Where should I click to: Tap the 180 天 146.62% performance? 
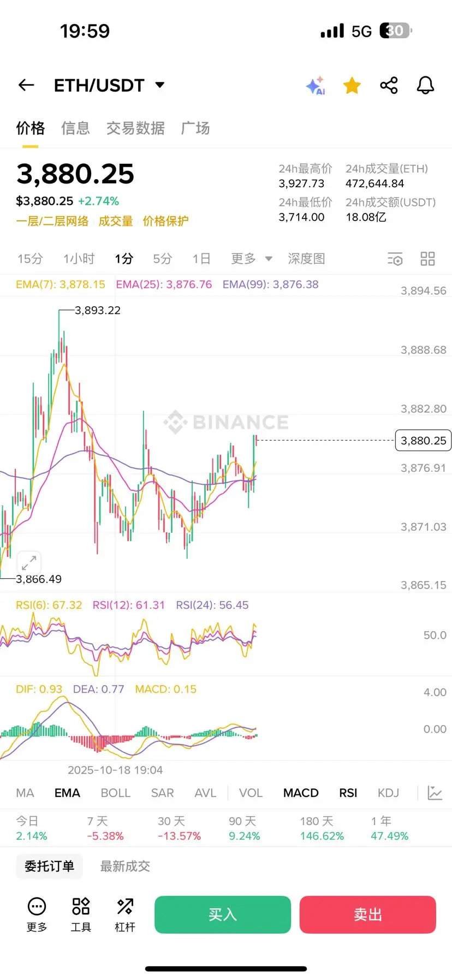(x=322, y=829)
